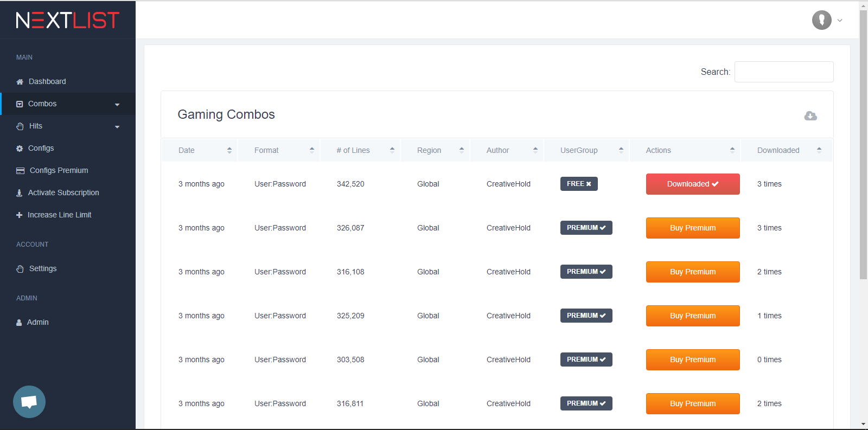Open the Configs menu item
This screenshot has width=868, height=430.
tap(68, 148)
